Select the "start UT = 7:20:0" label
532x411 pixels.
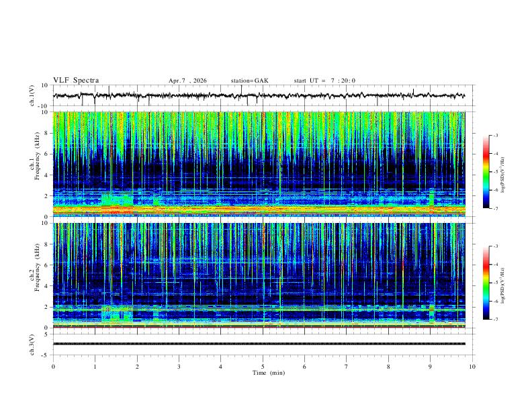(324, 81)
